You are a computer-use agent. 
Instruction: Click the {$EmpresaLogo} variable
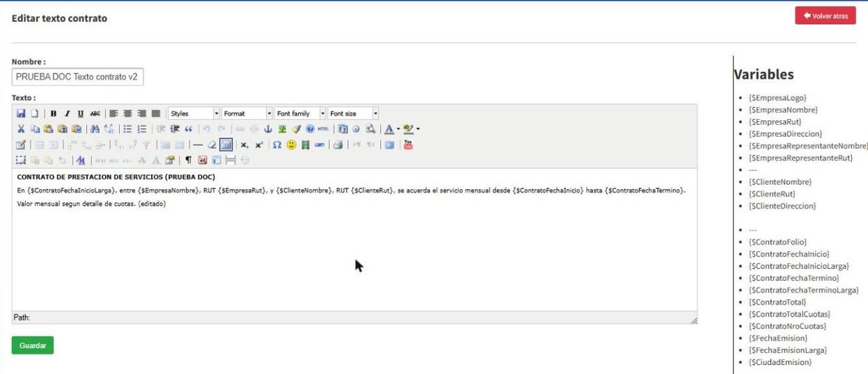777,98
